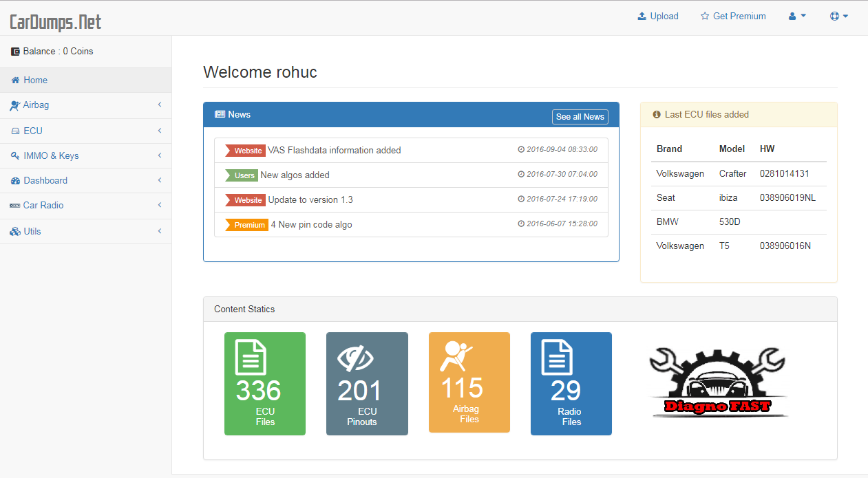Click Website tag on VAS Flashdata row
This screenshot has width=868, height=478.
click(245, 151)
